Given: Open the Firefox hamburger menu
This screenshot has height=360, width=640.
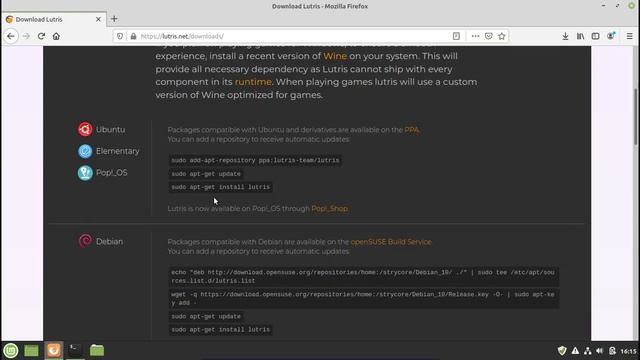Looking at the screenshot, I should click(630, 36).
